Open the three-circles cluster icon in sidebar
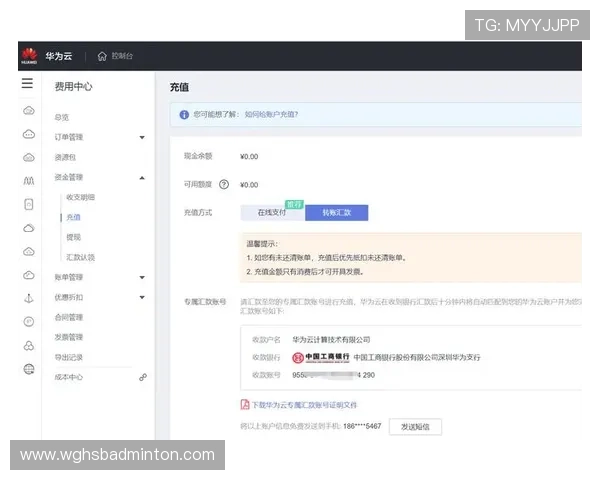The height and width of the screenshot is (480, 600). (29, 346)
